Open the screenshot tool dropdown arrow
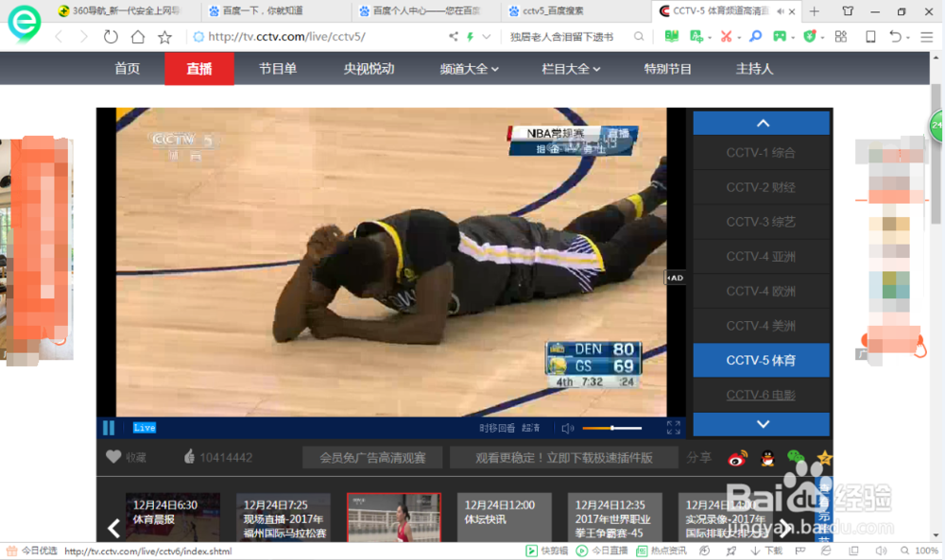Image resolution: width=945 pixels, height=560 pixels. [739, 38]
